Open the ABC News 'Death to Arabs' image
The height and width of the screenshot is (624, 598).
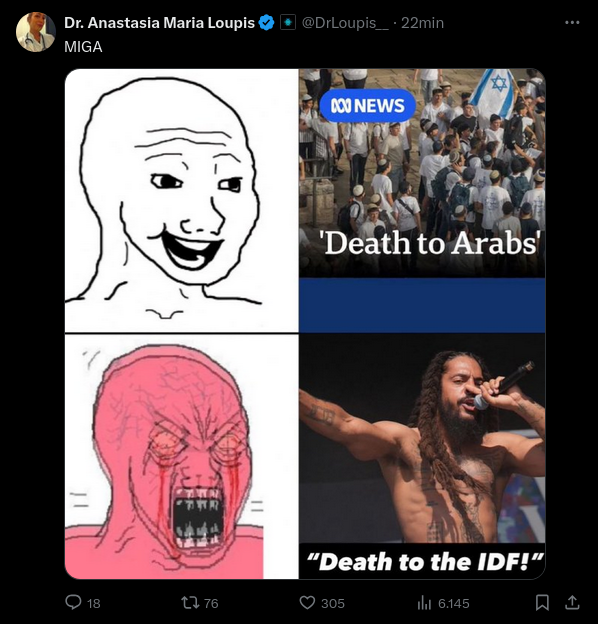(422, 200)
